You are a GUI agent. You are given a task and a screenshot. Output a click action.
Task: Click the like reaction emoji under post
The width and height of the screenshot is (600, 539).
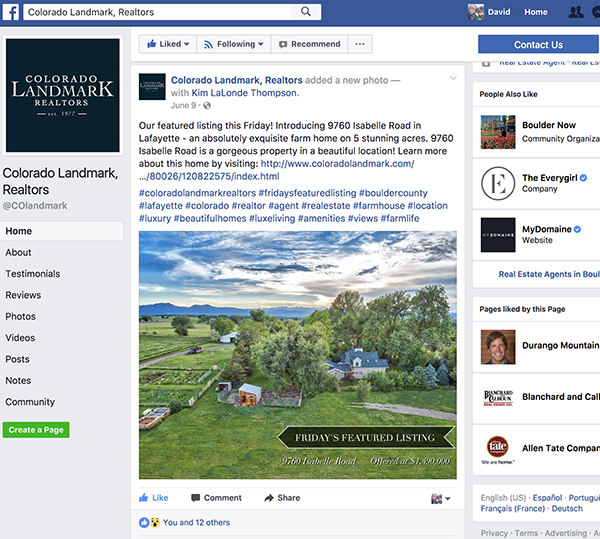[144, 523]
